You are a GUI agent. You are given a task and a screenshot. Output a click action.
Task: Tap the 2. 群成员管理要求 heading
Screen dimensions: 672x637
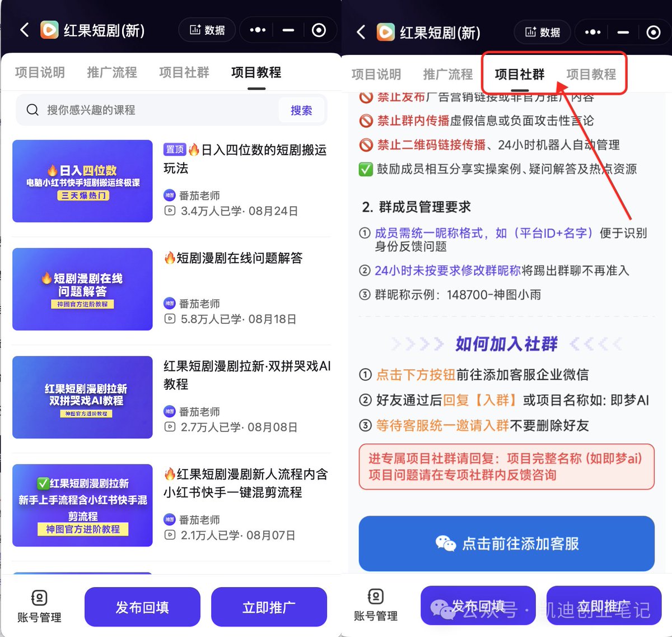(417, 207)
